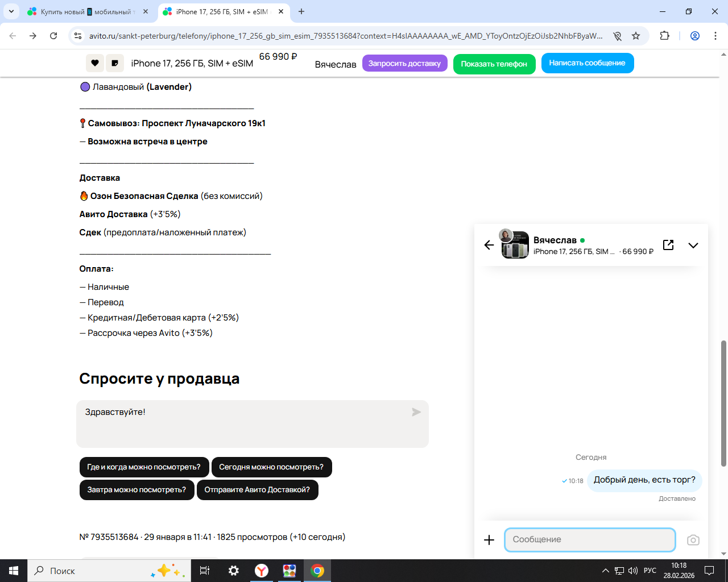Reload the Avito page
The image size is (728, 582).
coord(53,36)
